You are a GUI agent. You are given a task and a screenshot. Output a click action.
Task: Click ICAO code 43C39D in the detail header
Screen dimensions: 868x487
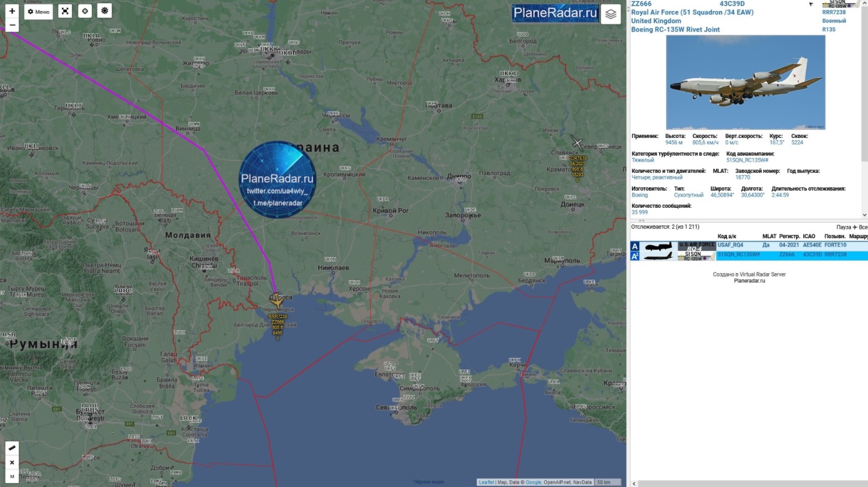click(732, 4)
